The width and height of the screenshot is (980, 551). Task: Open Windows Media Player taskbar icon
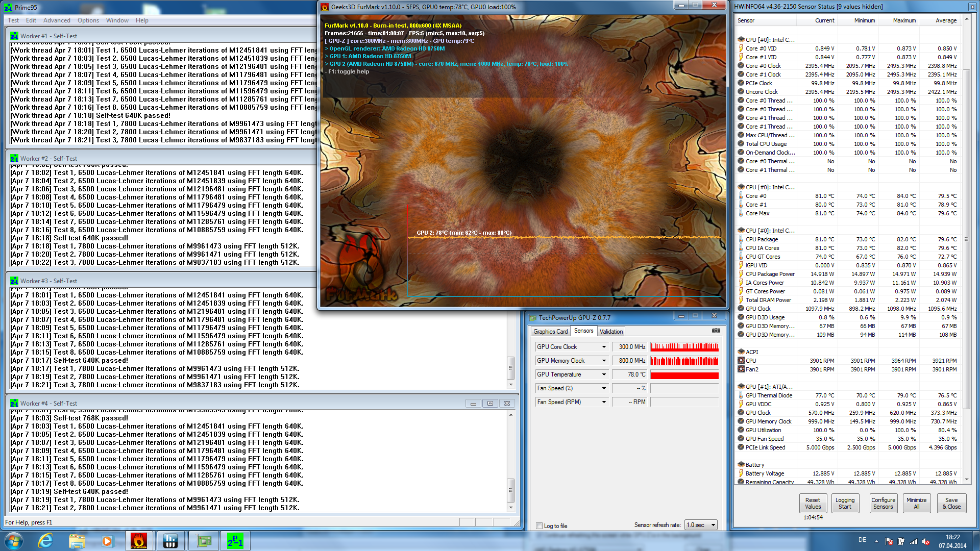[107, 541]
